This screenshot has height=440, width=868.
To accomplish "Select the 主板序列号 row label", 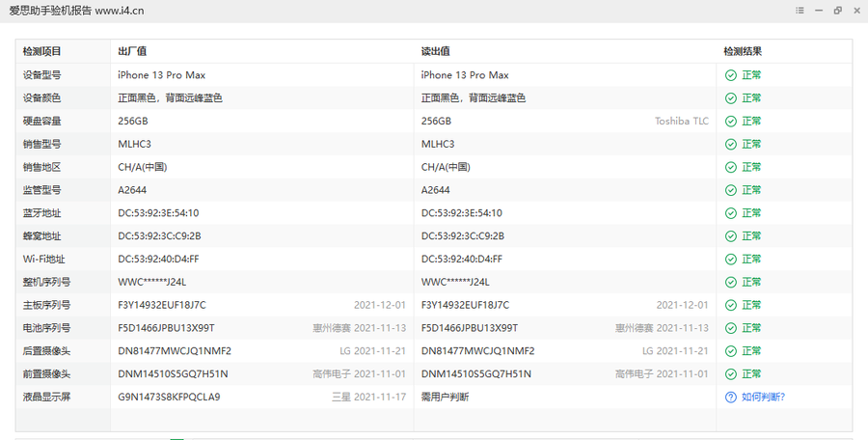I will tap(46, 305).
